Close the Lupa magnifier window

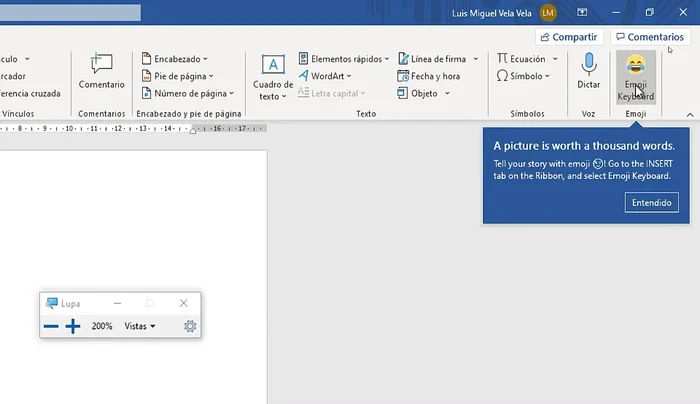point(183,303)
